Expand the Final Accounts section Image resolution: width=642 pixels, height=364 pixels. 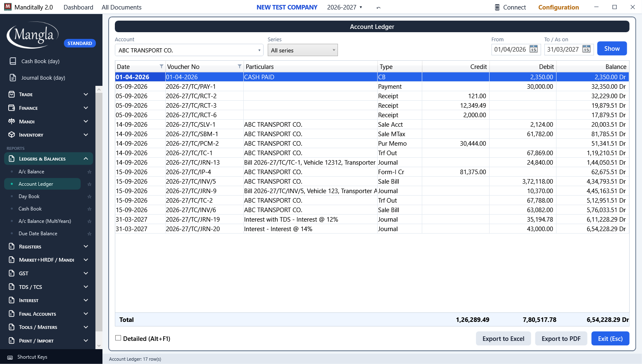pyautogui.click(x=49, y=314)
